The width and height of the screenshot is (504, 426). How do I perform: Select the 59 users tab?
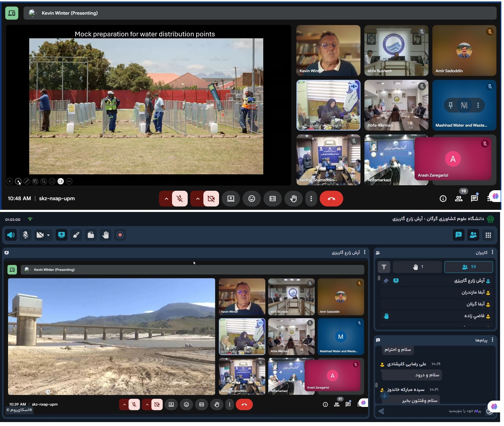pyautogui.click(x=468, y=267)
